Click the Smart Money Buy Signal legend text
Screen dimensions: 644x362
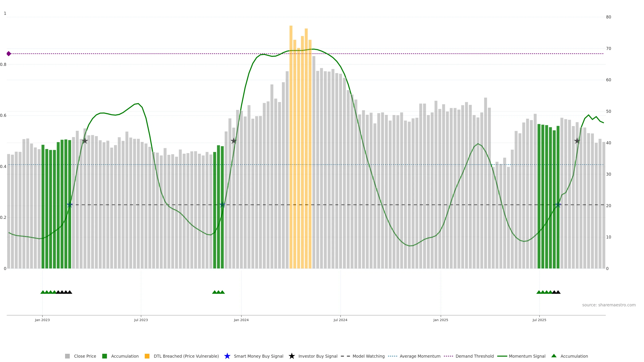pos(258,356)
